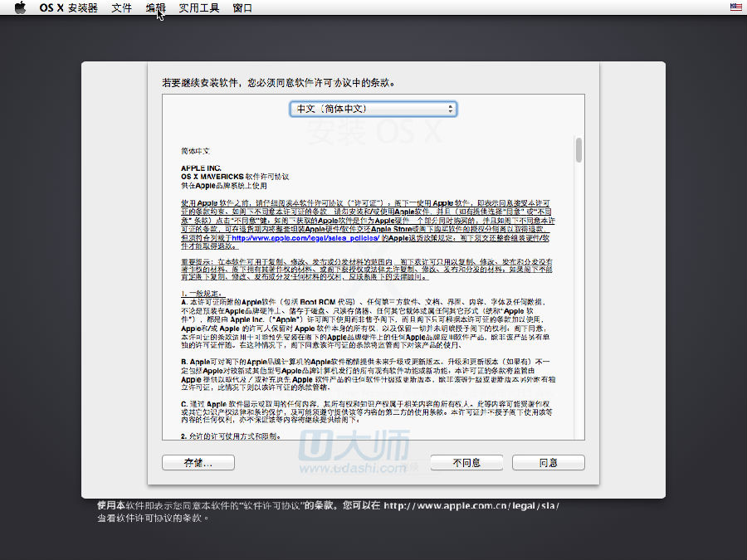Click the US flag input source icon
This screenshot has height=560, width=747.
(x=735, y=7)
